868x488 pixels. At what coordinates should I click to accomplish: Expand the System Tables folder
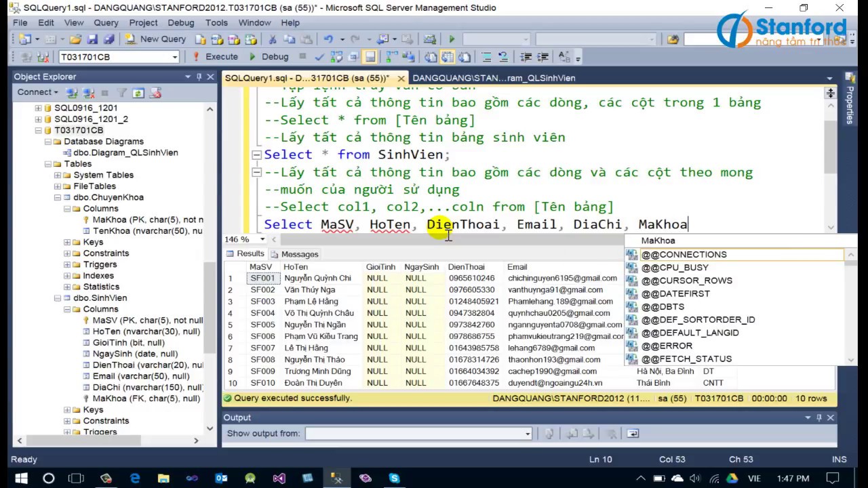[x=58, y=175]
